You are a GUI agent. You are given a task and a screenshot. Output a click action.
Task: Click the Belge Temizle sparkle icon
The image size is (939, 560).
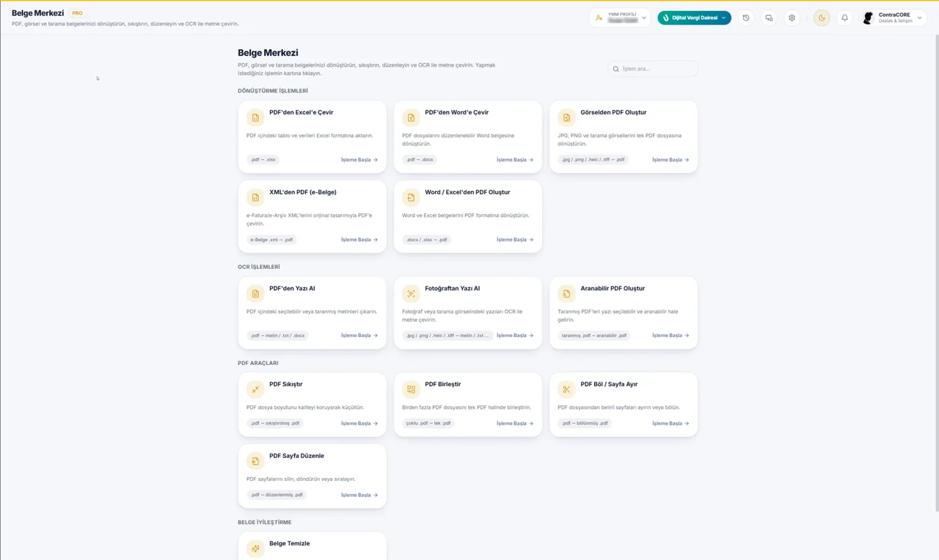[x=255, y=548]
